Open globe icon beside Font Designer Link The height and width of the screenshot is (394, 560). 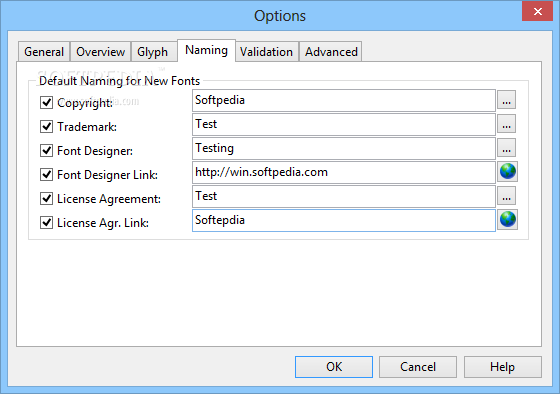click(508, 172)
